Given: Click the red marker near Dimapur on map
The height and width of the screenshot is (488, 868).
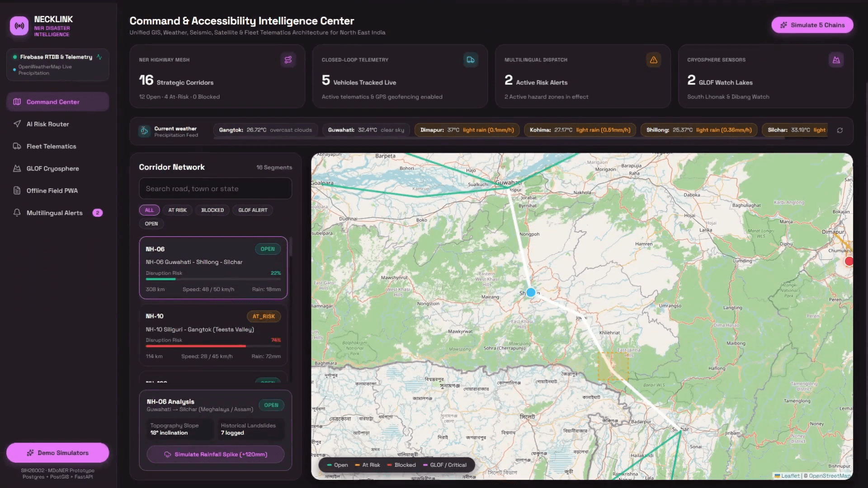Looking at the screenshot, I should tap(849, 261).
